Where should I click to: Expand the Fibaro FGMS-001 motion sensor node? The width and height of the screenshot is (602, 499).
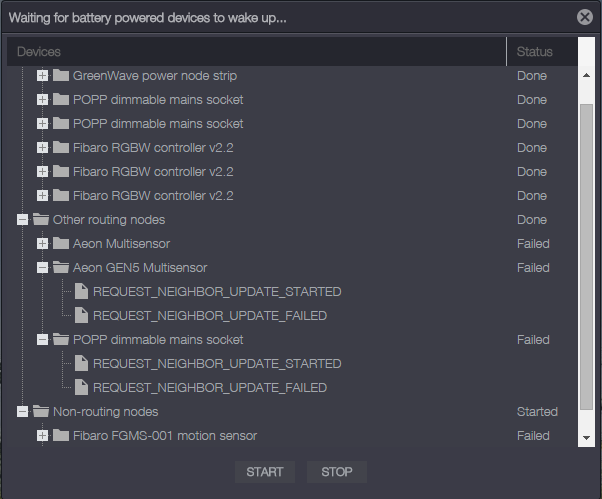point(42,436)
